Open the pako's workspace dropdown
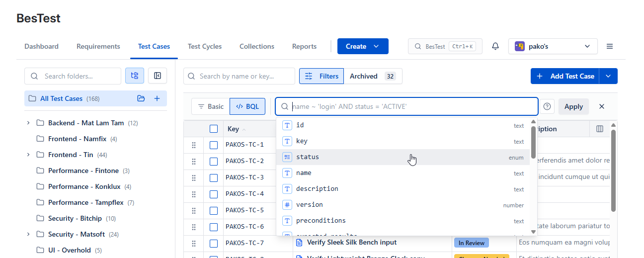 point(553,46)
